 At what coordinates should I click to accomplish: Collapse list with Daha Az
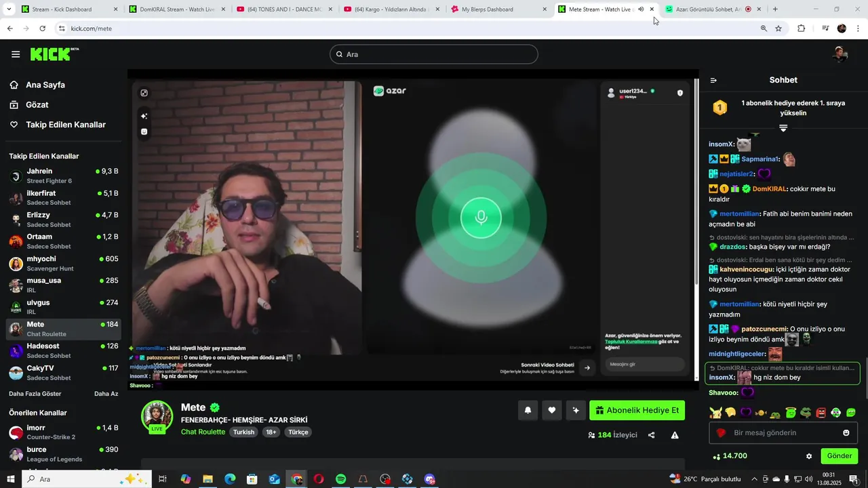coord(106,394)
